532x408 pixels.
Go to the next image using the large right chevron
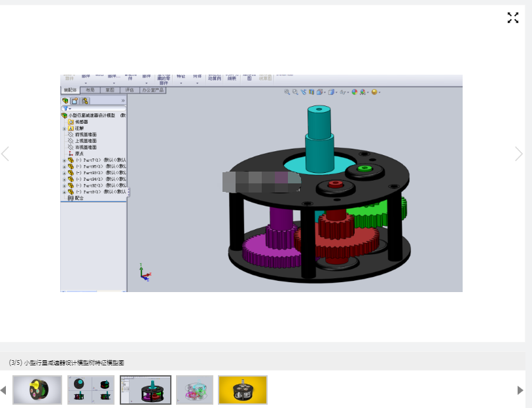519,154
